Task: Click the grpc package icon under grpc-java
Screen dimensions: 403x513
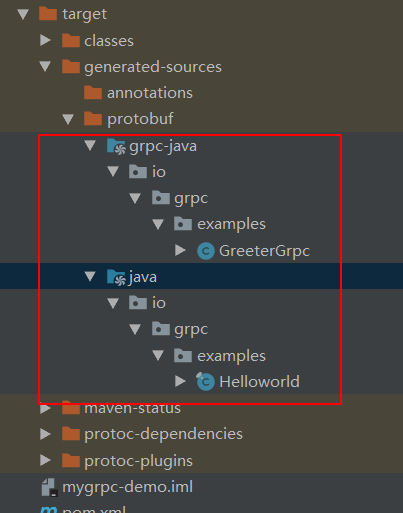Action: (161, 198)
